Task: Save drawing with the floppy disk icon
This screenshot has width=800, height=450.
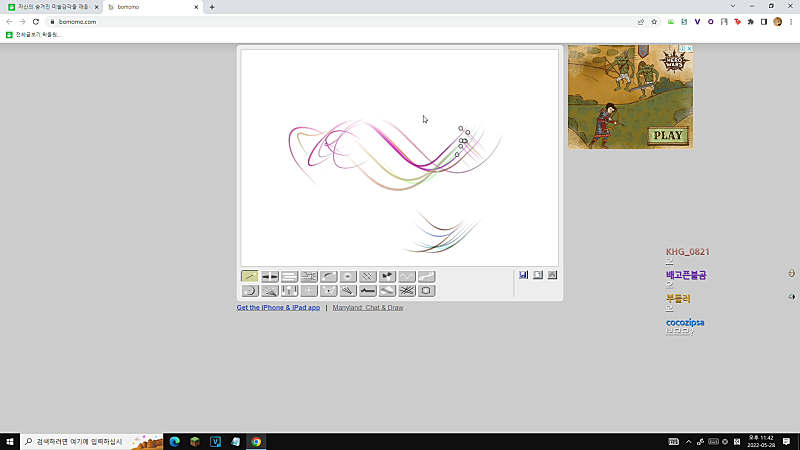Action: [x=523, y=275]
